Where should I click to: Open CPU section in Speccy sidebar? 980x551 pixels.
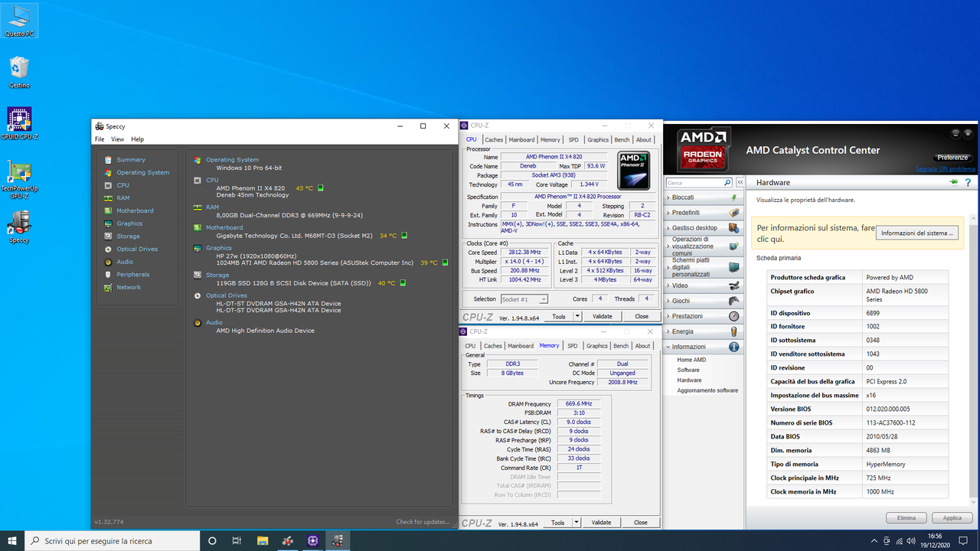122,185
